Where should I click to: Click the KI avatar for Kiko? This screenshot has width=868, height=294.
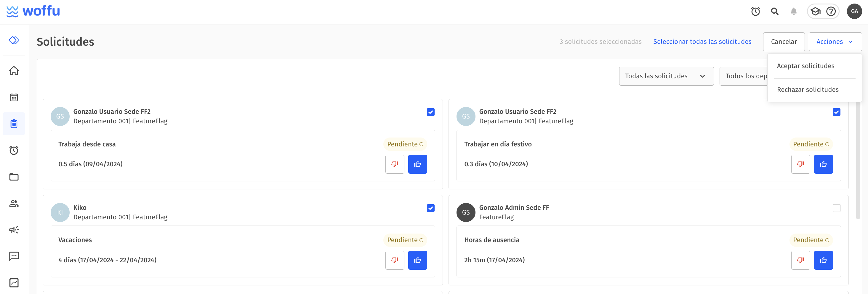pos(60,212)
